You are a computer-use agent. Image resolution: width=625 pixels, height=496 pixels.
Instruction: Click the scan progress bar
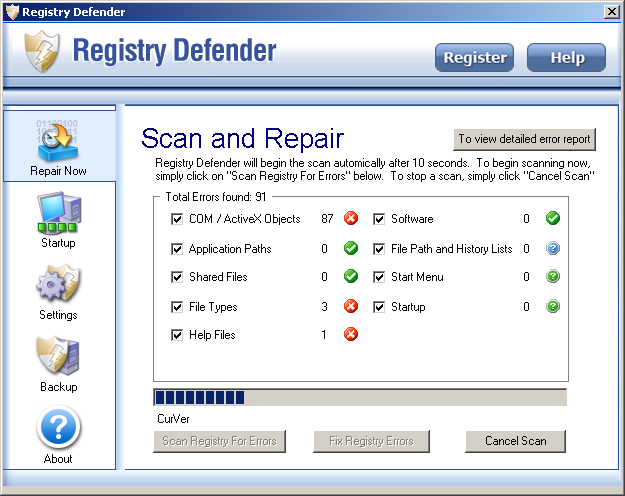360,398
